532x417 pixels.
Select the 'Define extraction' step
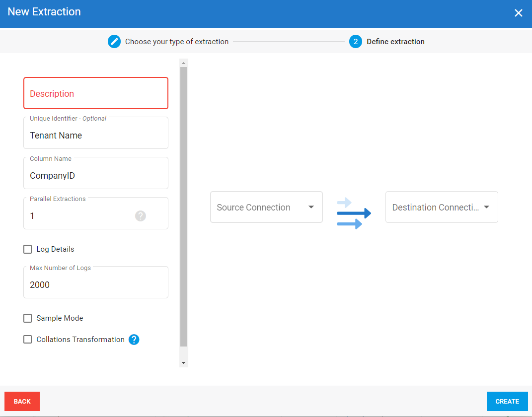click(395, 41)
